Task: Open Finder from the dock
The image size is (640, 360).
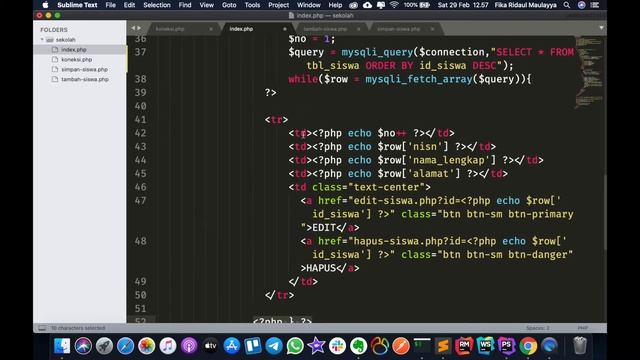Action: (x=62, y=346)
